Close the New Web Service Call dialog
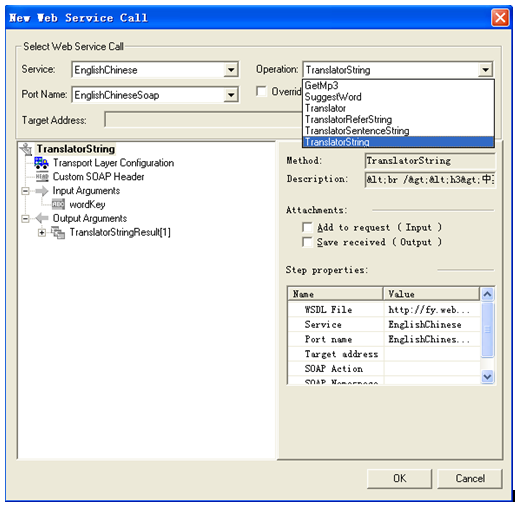The width and height of the screenshot is (517, 506). click(500, 18)
